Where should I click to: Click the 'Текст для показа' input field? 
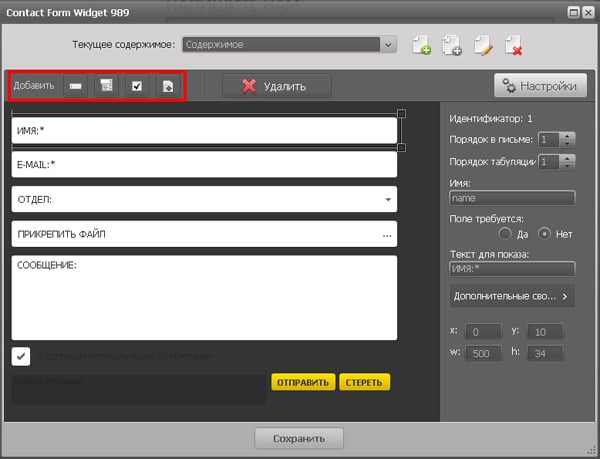(512, 269)
